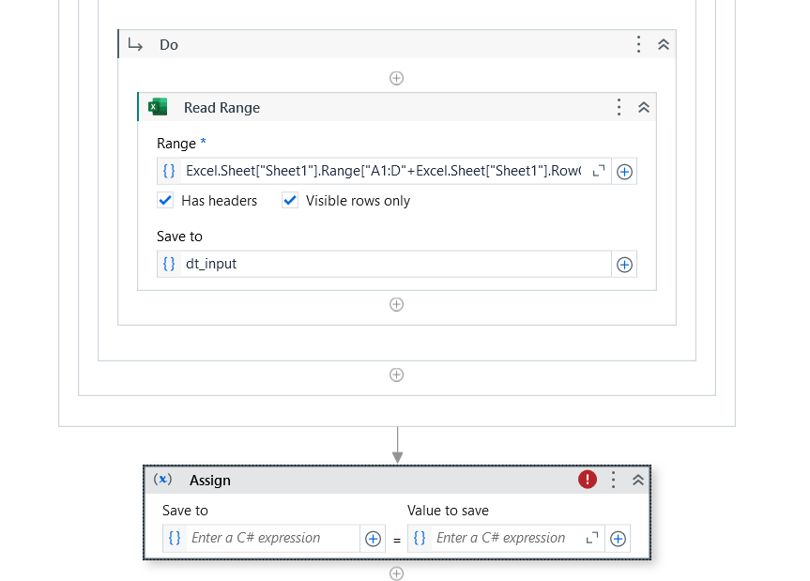Add an activity below Read Range
The width and height of the screenshot is (810, 581).
[x=396, y=304]
